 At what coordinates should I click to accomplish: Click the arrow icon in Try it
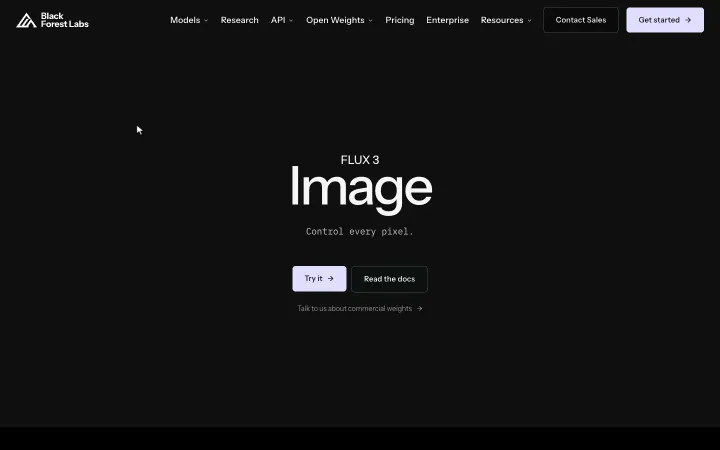pyautogui.click(x=331, y=278)
